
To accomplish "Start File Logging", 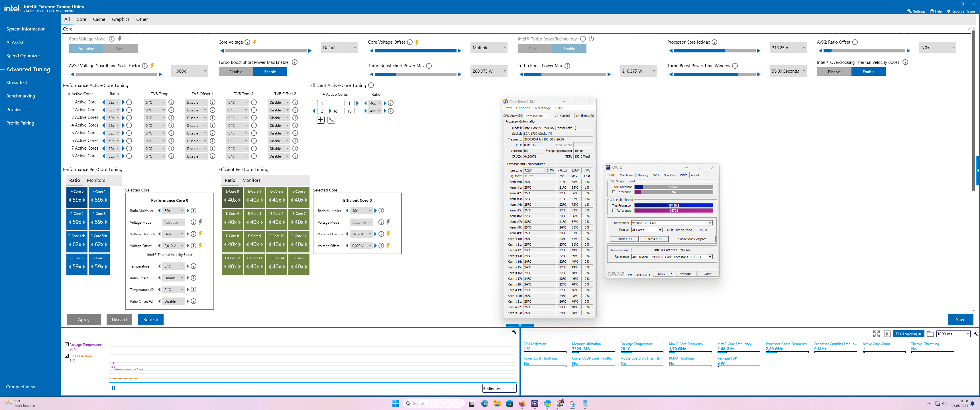I will point(908,334).
